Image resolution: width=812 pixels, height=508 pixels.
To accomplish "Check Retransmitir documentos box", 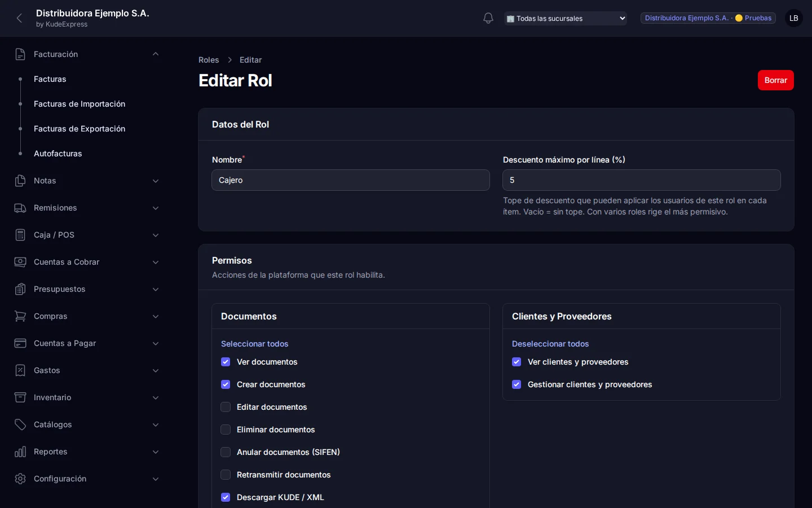I will coord(226,475).
